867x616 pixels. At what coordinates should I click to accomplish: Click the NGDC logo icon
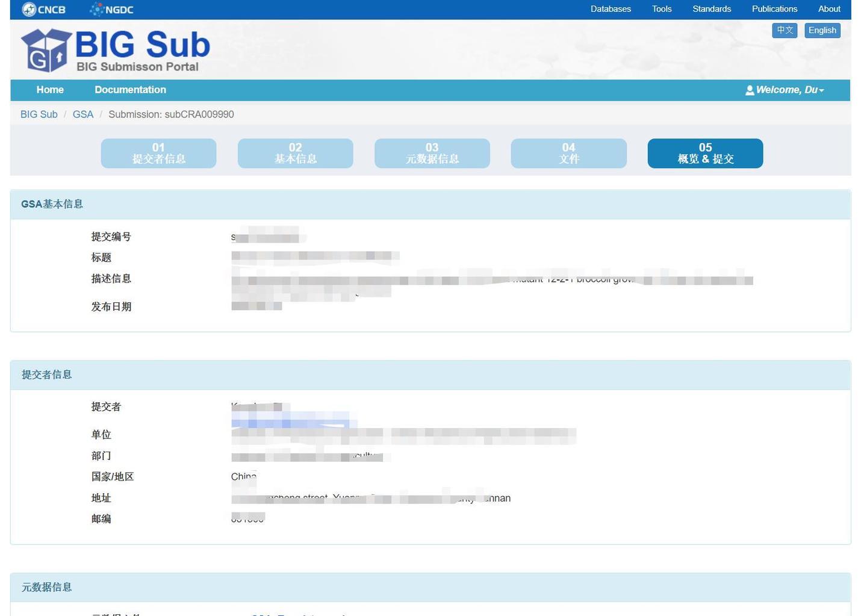point(111,9)
